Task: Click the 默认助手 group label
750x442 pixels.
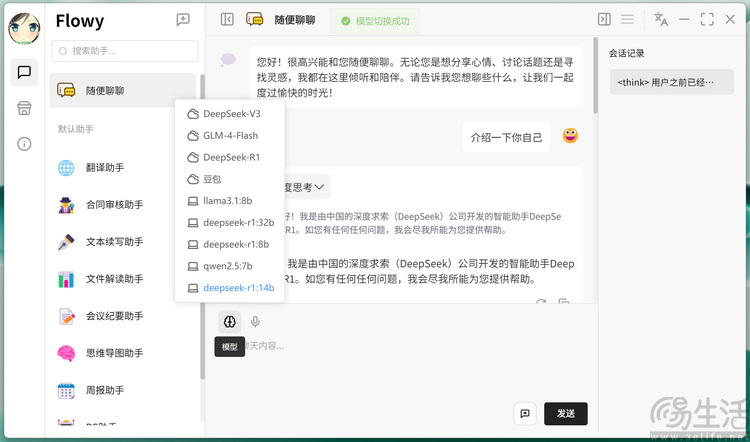Action: 76,129
